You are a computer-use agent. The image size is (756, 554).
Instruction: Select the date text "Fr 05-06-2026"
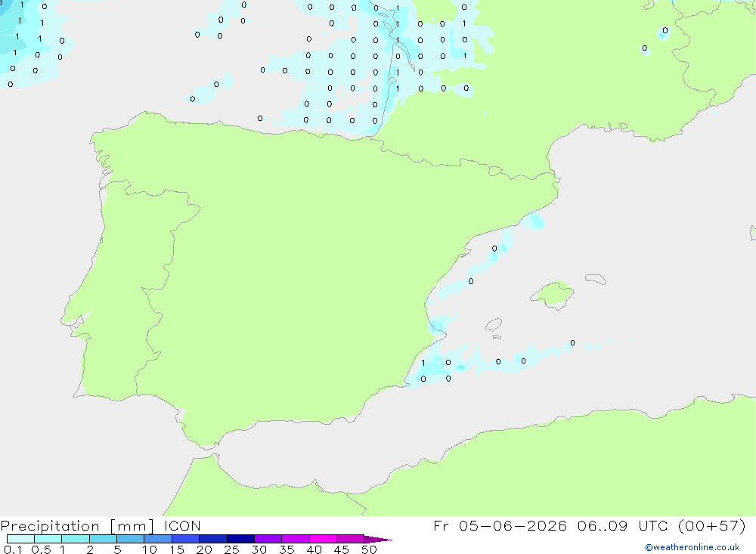point(500,525)
